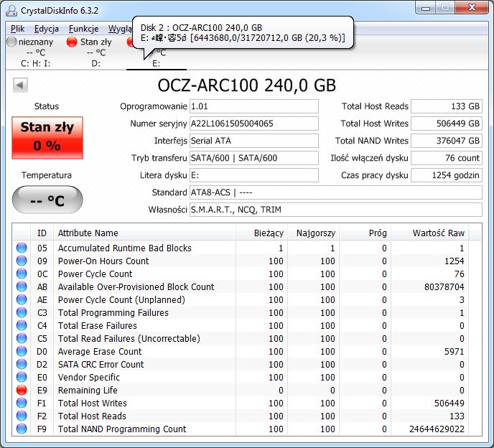Image resolution: width=494 pixels, height=448 pixels.
Task: Click the Oprogramowanie firmware field
Action: [254, 106]
